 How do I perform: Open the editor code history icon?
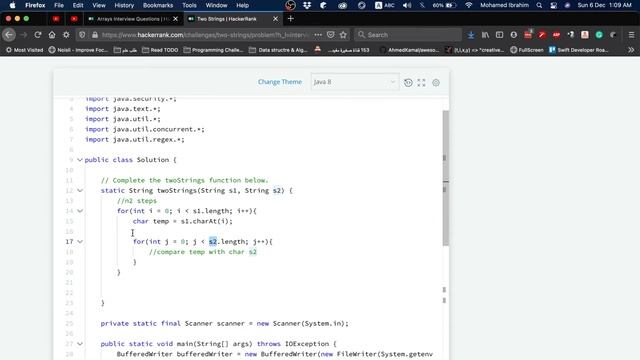(x=408, y=82)
